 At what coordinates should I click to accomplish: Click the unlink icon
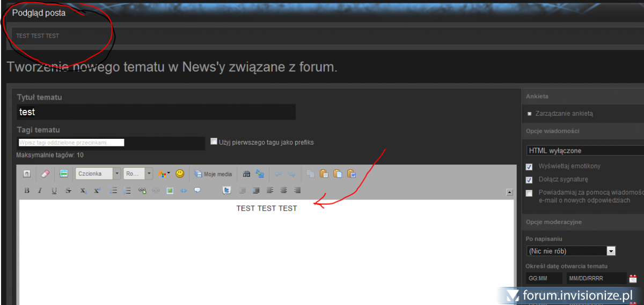pyautogui.click(x=156, y=190)
